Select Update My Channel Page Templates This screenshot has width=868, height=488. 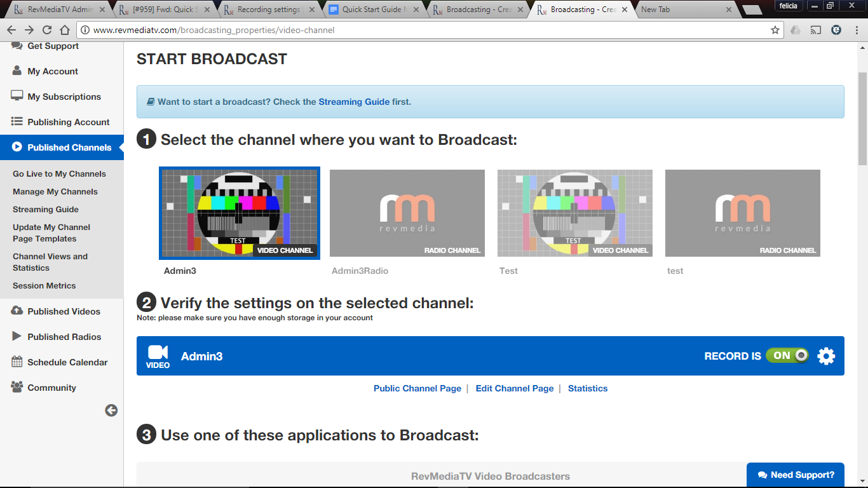coord(51,233)
